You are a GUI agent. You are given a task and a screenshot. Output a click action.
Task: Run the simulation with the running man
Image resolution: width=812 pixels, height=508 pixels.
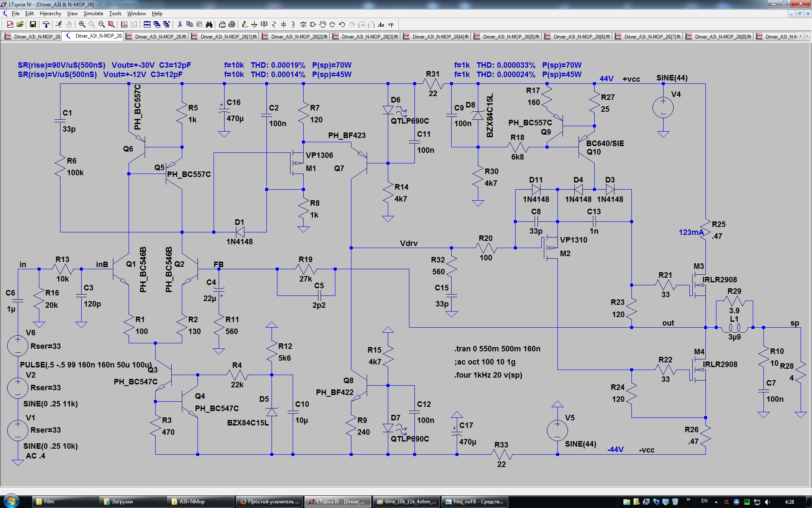coord(59,25)
